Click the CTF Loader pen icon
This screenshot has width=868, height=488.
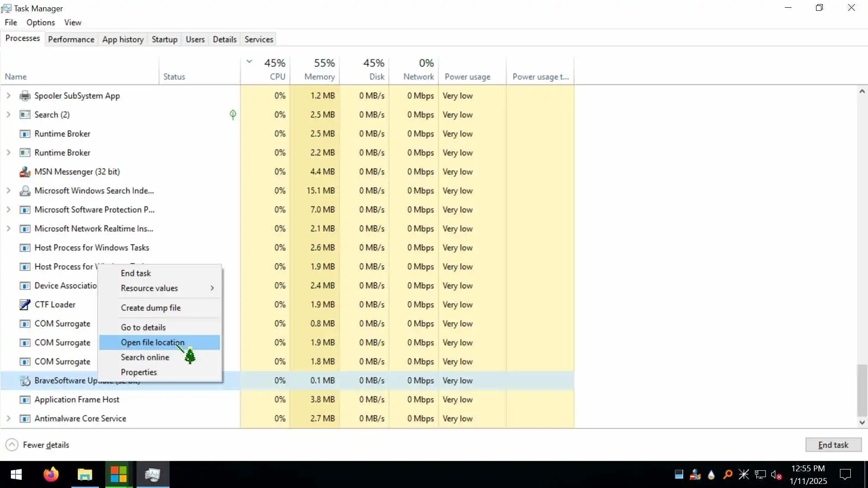pos(25,305)
